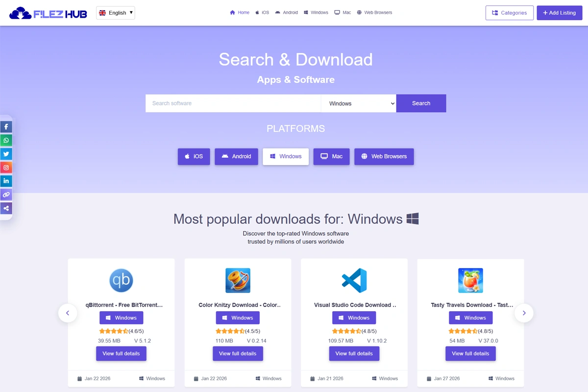
Task: Open Android in top navigation
Action: click(286, 13)
